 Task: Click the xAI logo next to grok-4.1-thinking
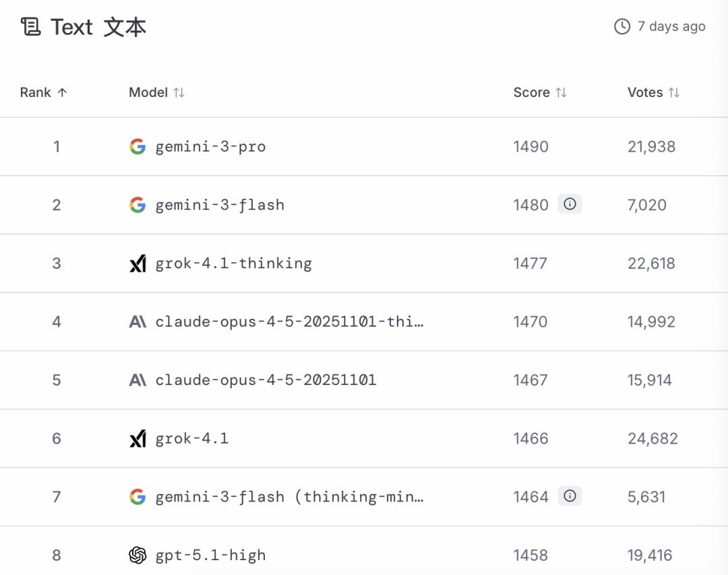[x=138, y=264]
